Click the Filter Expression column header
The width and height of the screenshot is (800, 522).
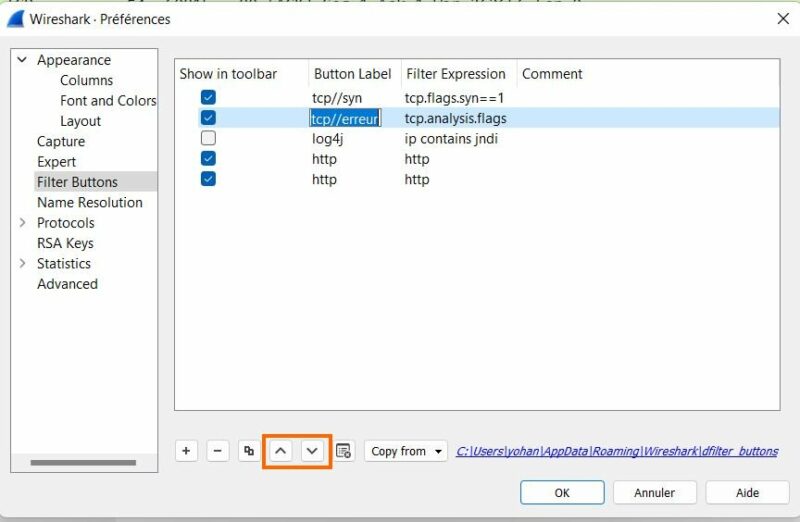pos(456,74)
